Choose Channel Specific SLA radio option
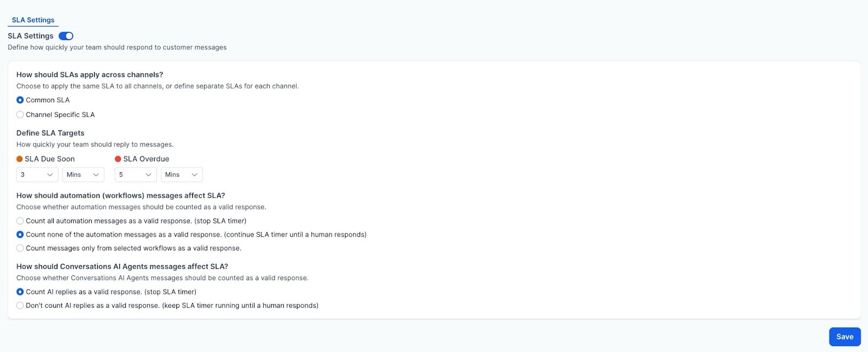The width and height of the screenshot is (868, 352). [x=20, y=115]
